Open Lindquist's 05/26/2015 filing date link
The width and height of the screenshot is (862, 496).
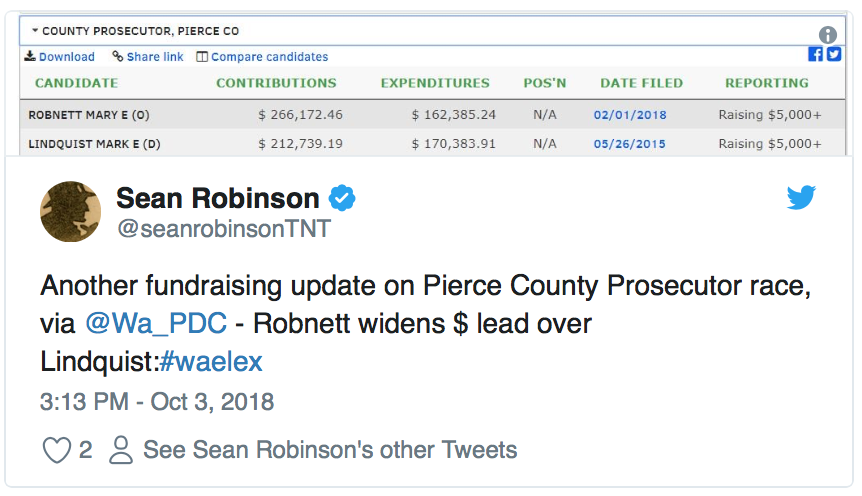(x=629, y=144)
